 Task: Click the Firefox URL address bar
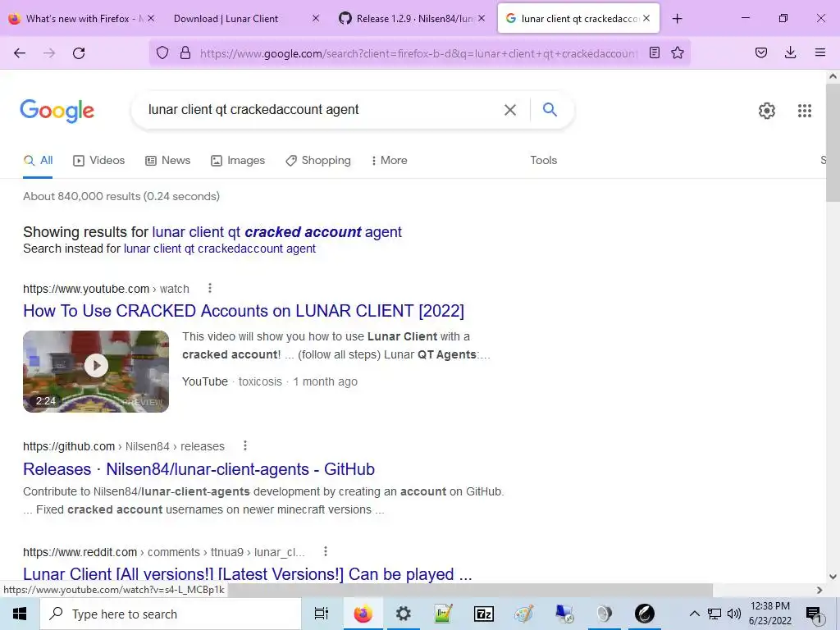point(419,53)
